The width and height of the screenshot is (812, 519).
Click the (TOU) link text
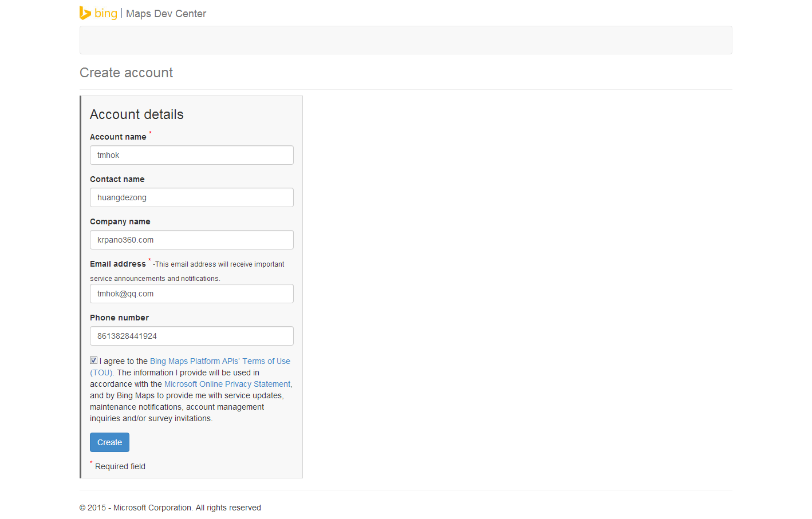[x=101, y=373]
